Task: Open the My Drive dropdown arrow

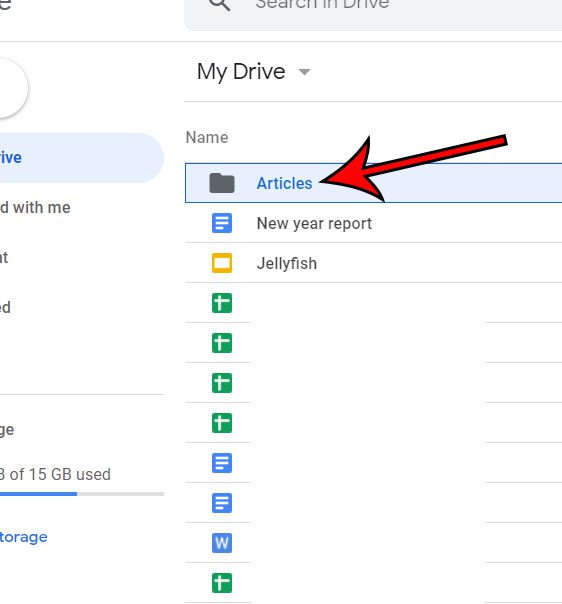Action: click(x=304, y=72)
